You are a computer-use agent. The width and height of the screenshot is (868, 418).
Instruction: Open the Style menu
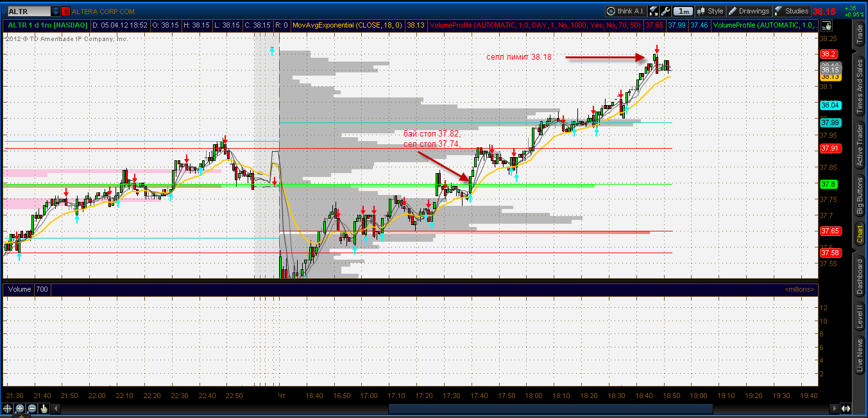tap(709, 11)
